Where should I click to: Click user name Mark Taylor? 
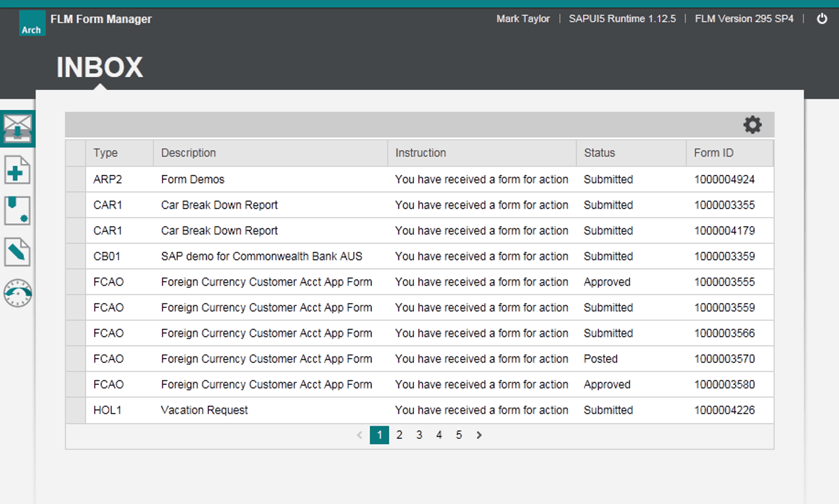[x=523, y=18]
